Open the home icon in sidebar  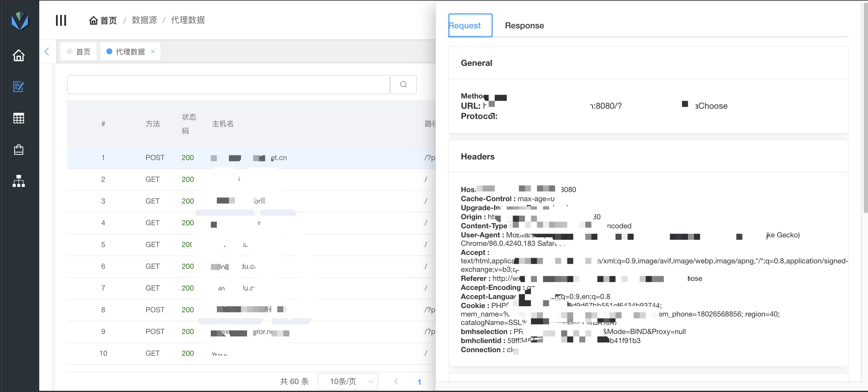click(x=18, y=56)
